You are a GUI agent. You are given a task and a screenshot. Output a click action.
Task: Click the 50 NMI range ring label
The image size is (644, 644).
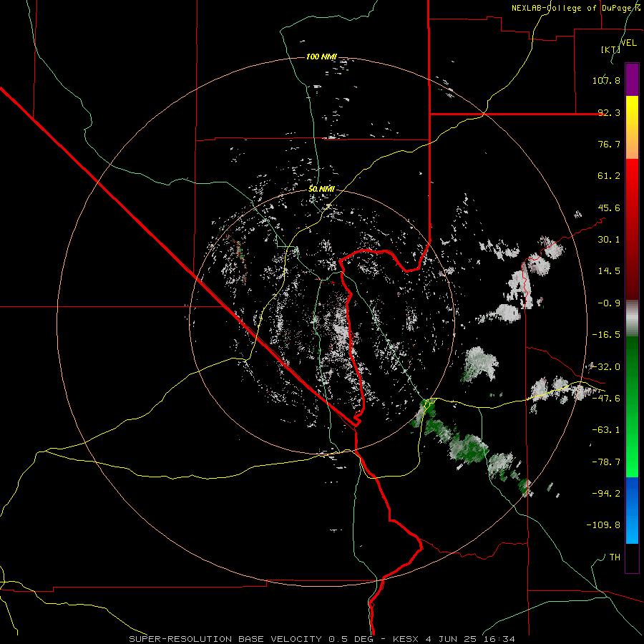point(321,189)
